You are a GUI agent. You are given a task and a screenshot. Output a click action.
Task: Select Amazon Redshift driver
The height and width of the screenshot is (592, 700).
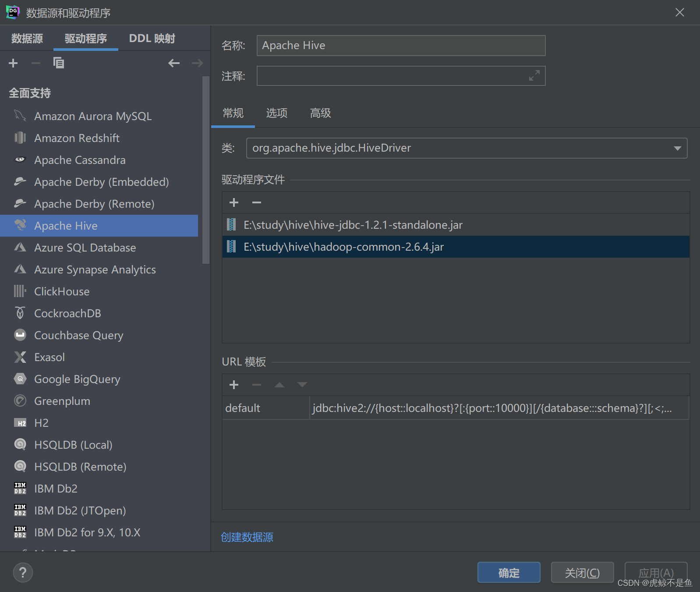pos(99,138)
